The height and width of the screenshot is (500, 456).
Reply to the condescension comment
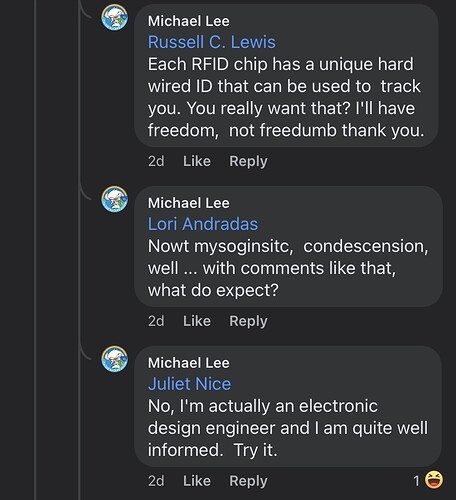(248, 322)
